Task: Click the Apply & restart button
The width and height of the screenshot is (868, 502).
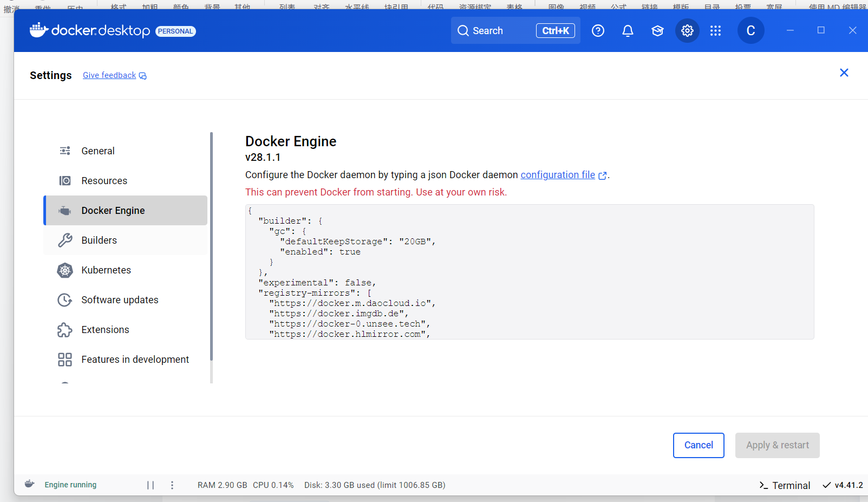Action: tap(777, 445)
